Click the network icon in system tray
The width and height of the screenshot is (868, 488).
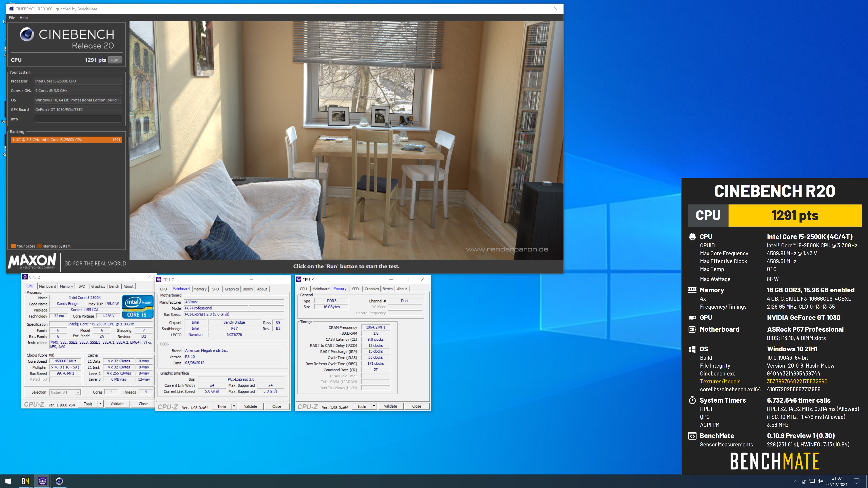[812, 481]
